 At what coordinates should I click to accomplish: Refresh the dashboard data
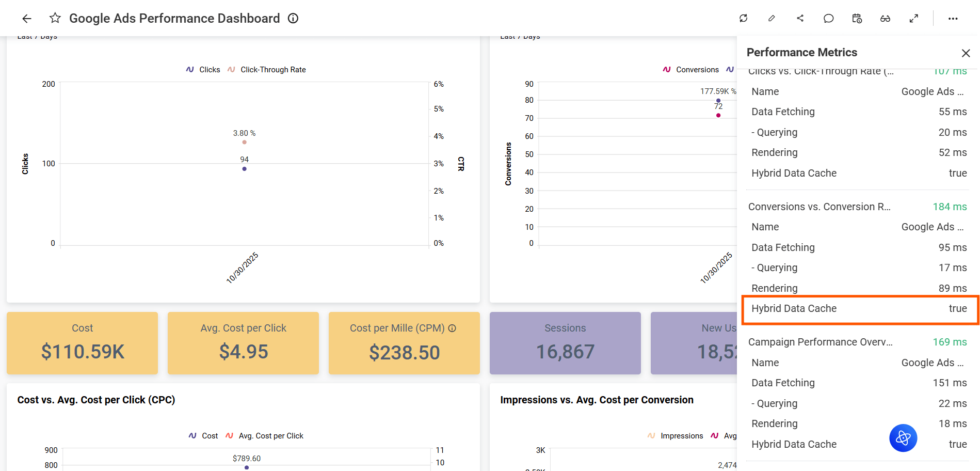click(x=743, y=18)
